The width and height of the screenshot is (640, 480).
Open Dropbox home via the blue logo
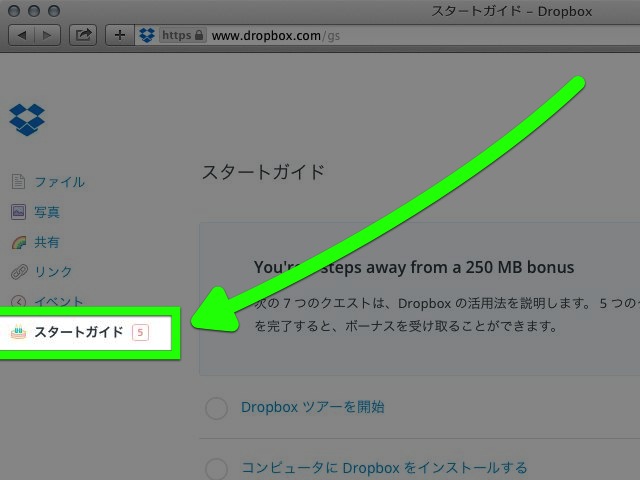pos(27,120)
